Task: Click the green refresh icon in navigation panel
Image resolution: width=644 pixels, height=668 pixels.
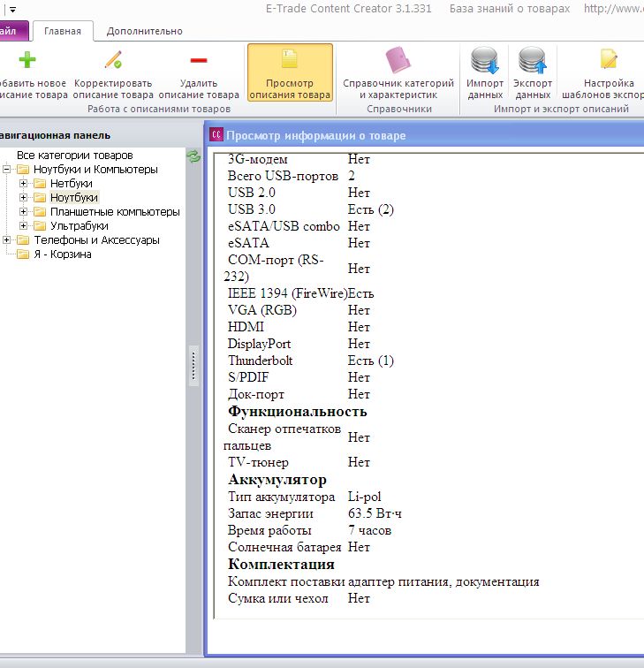Action: click(x=193, y=156)
